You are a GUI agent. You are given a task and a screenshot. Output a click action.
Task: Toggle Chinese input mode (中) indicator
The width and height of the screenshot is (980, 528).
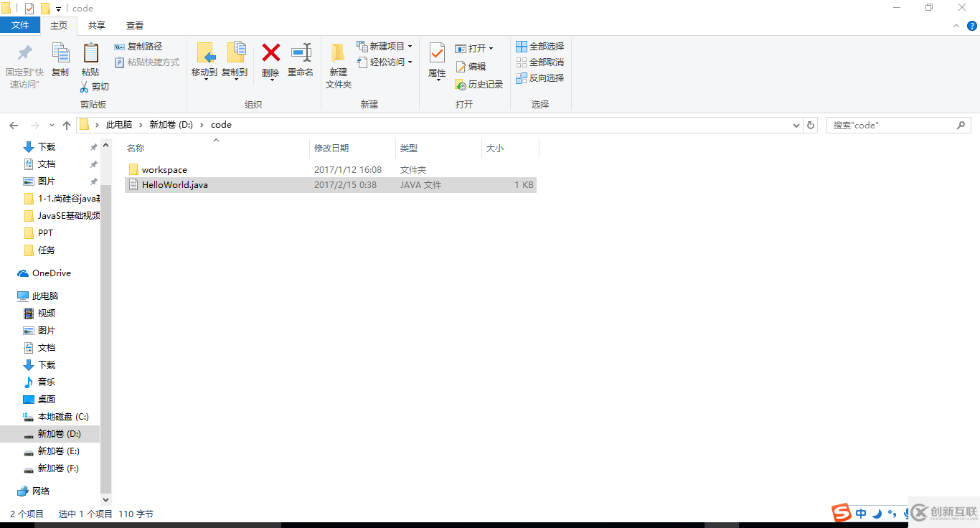click(x=861, y=514)
